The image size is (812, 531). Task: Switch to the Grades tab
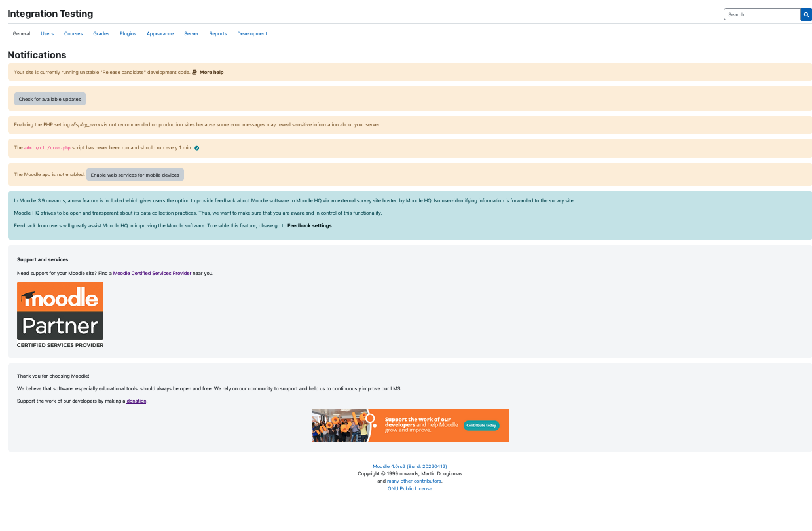point(101,33)
